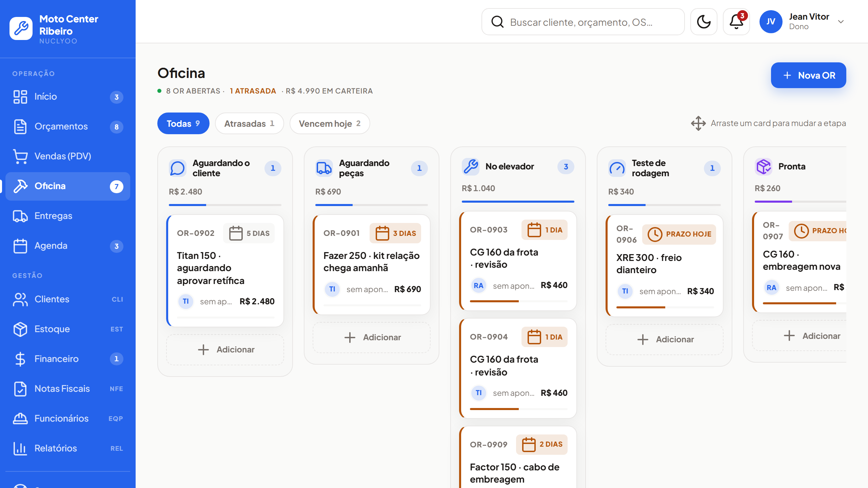
Task: Select the Todas filter tab
Action: 183,123
